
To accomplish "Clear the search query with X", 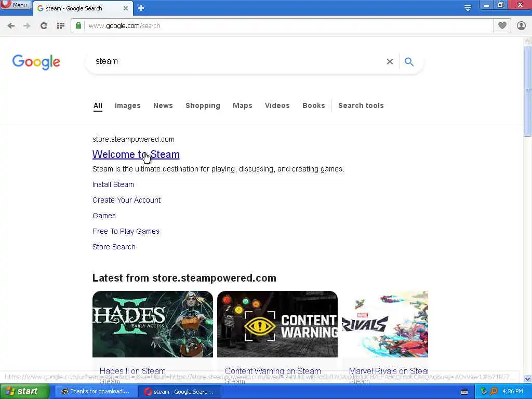I will tap(390, 61).
